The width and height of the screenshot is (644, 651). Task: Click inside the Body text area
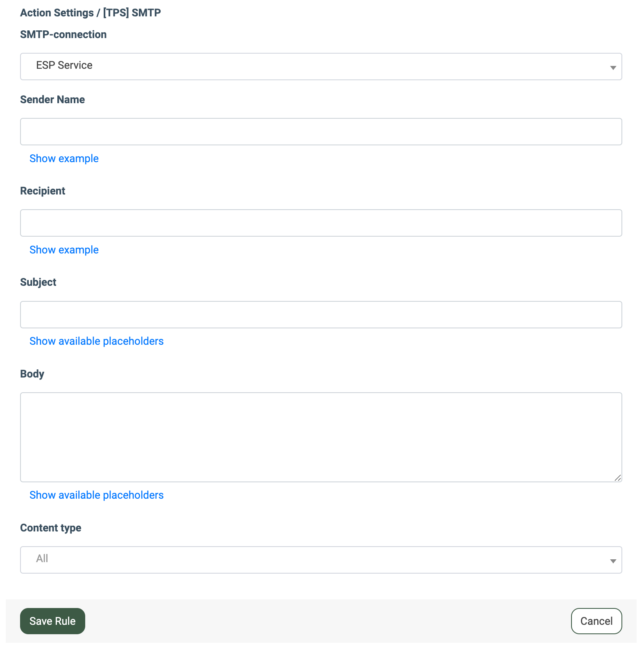[321, 437]
